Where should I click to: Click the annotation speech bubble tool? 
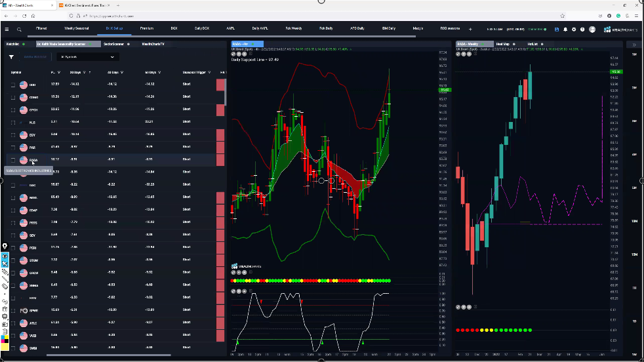(5, 316)
